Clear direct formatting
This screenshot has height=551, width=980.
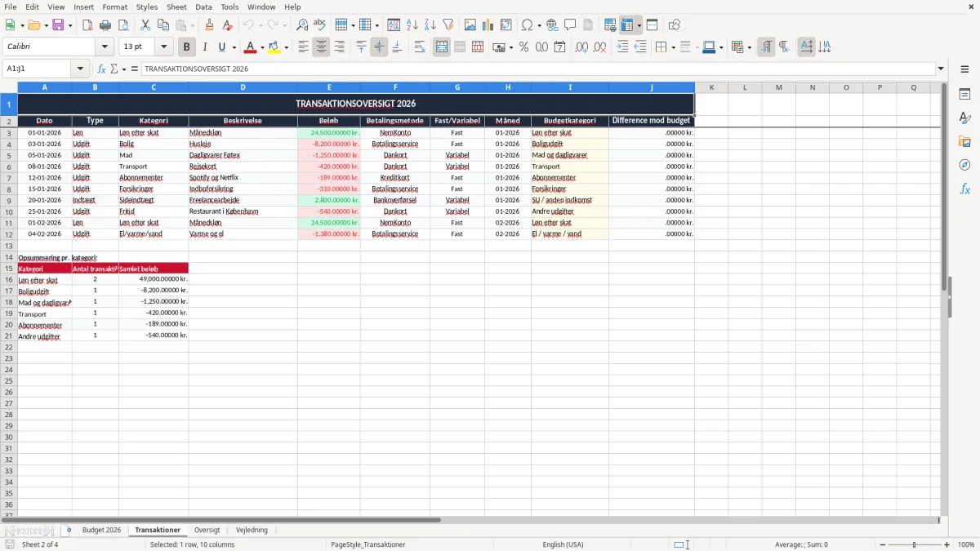coord(226,25)
